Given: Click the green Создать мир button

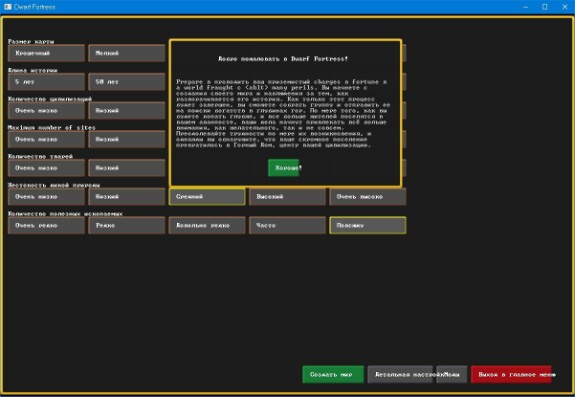Looking at the screenshot, I should (x=333, y=374).
